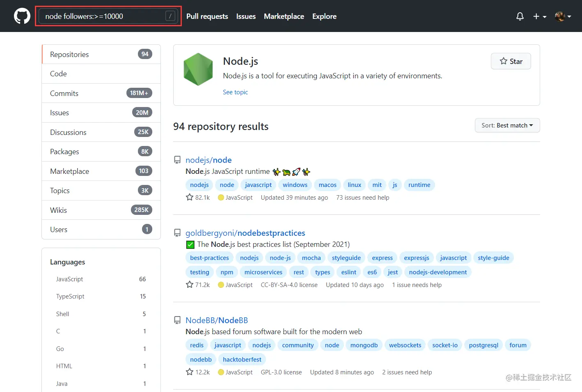Click the mit topic tag

coord(377,185)
